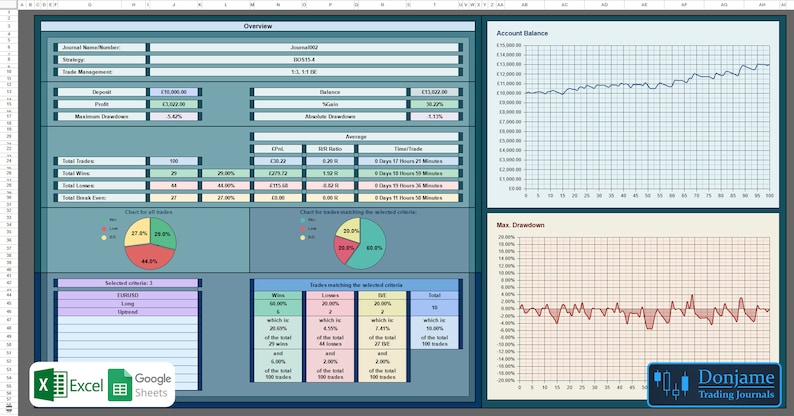This screenshot has height=416, width=794.
Task: Click the 27.0% break-even pie slice
Action: pos(137,232)
